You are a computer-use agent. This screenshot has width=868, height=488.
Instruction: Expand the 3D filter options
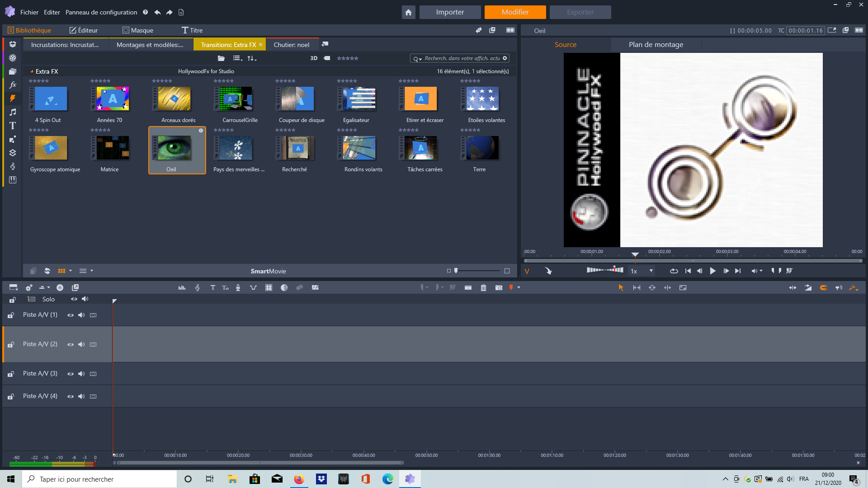(x=312, y=58)
